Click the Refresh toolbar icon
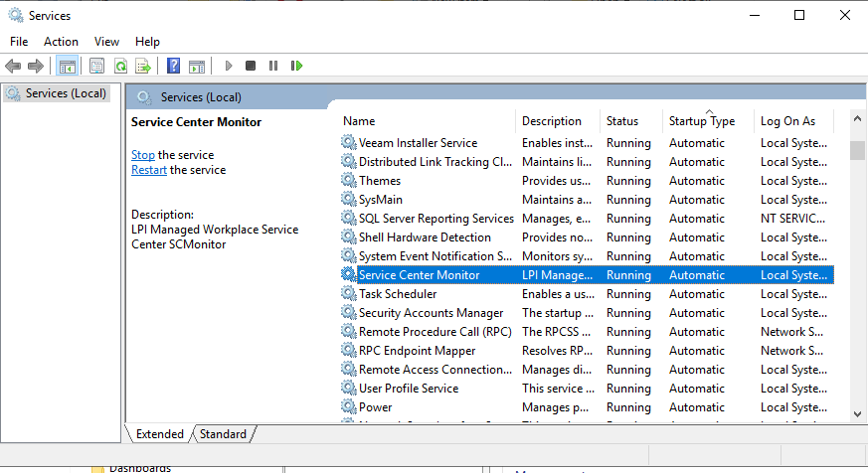The width and height of the screenshot is (868, 473). 120,67
